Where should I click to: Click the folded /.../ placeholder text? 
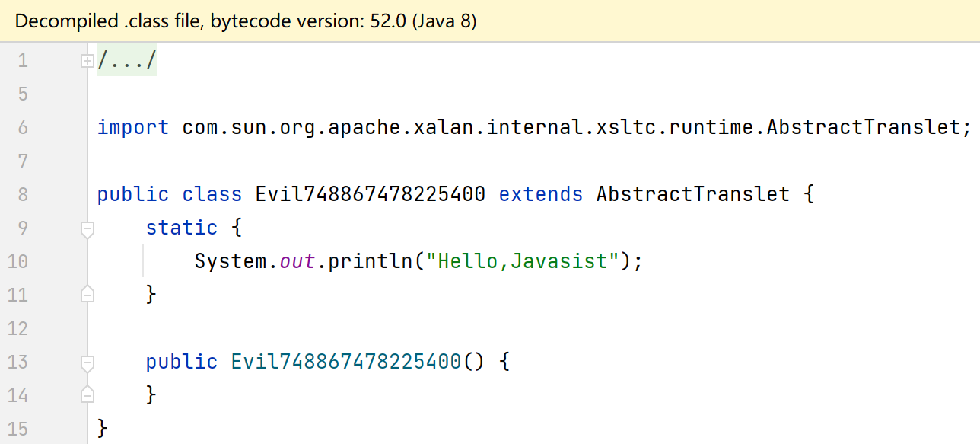(x=127, y=61)
